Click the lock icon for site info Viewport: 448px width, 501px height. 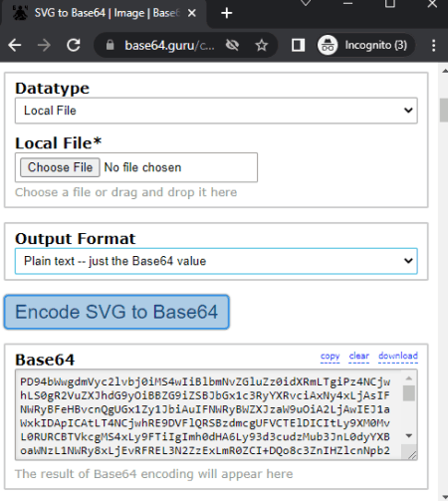(111, 45)
